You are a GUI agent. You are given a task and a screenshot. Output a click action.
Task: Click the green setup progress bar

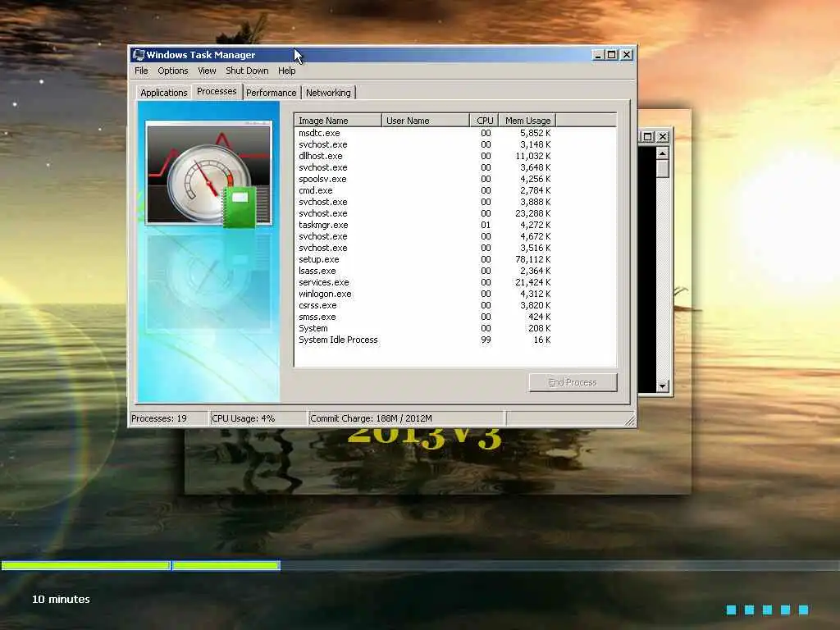click(140, 565)
